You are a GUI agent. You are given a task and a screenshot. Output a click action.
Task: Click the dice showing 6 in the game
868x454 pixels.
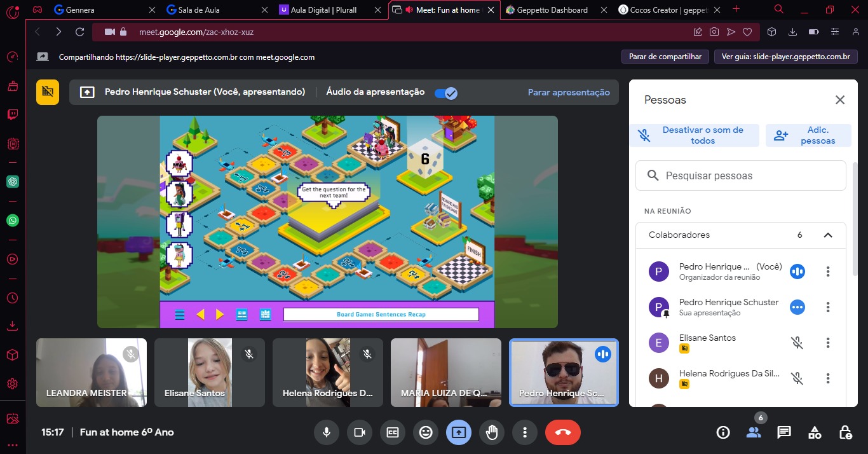click(x=425, y=158)
